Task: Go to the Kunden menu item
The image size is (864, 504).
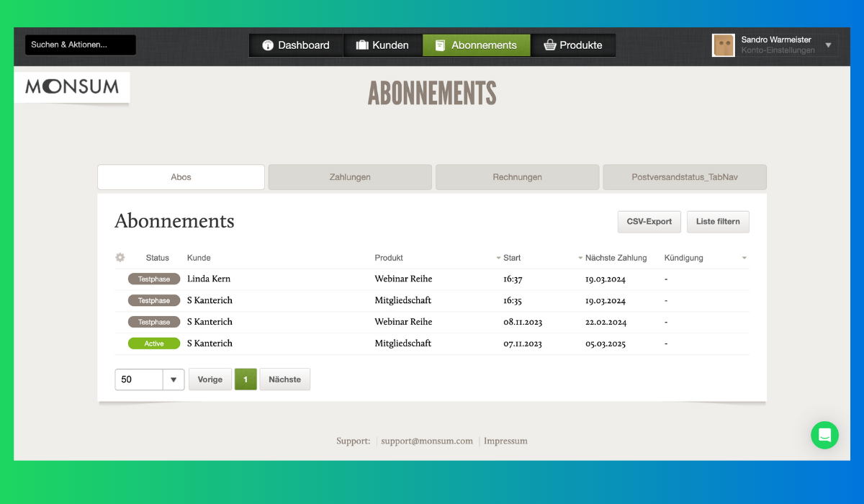Action: click(x=382, y=45)
